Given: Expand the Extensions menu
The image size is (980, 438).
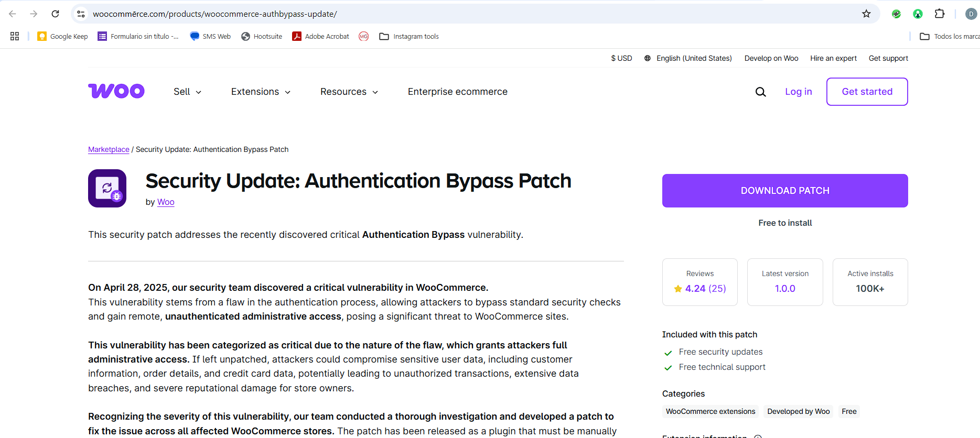Looking at the screenshot, I should click(x=261, y=92).
